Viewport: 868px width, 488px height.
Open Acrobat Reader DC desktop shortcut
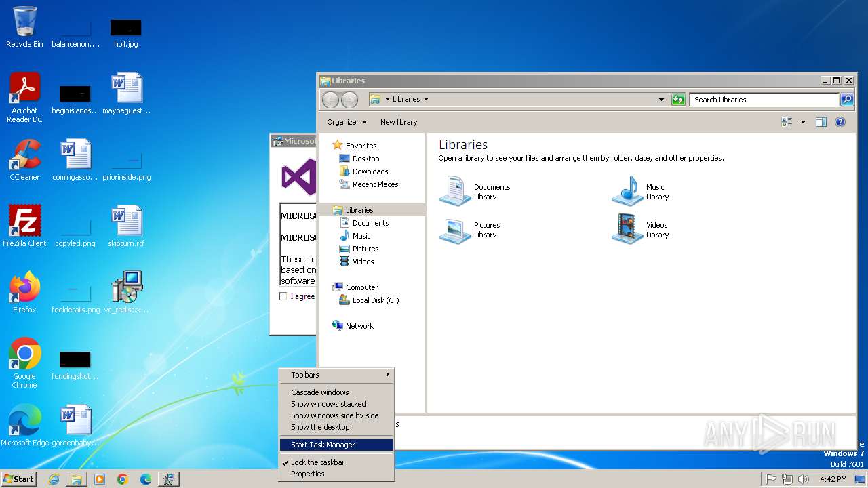(24, 98)
